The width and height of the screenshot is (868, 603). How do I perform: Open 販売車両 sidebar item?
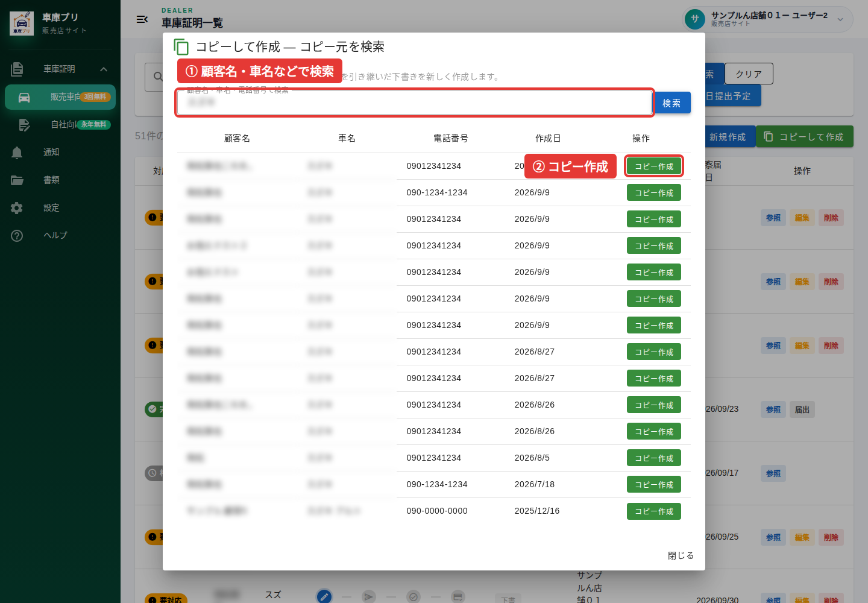click(x=60, y=97)
